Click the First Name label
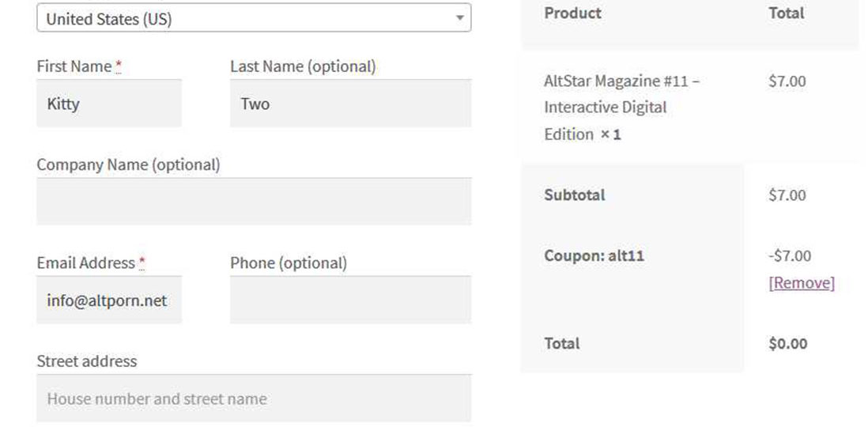Screen dimensions: 868x427 point(74,66)
